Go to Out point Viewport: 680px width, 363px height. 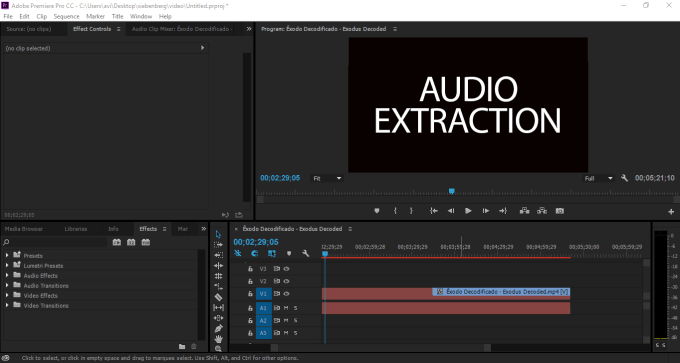[503, 211]
